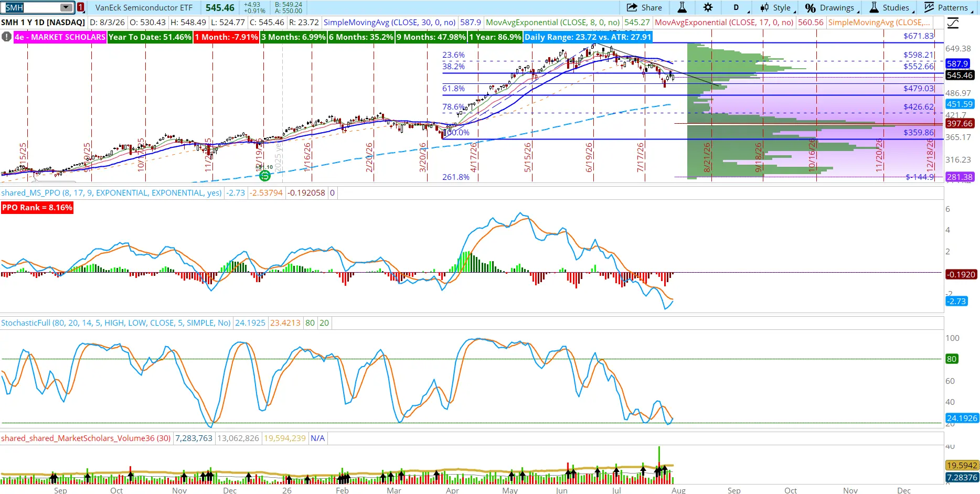Click the 7.28376 volume axis bubble

[x=962, y=477]
